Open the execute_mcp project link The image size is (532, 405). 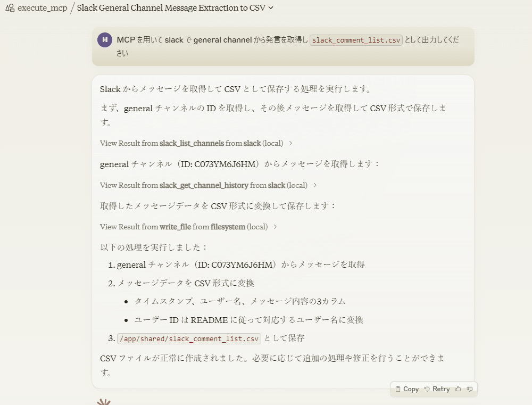42,8
